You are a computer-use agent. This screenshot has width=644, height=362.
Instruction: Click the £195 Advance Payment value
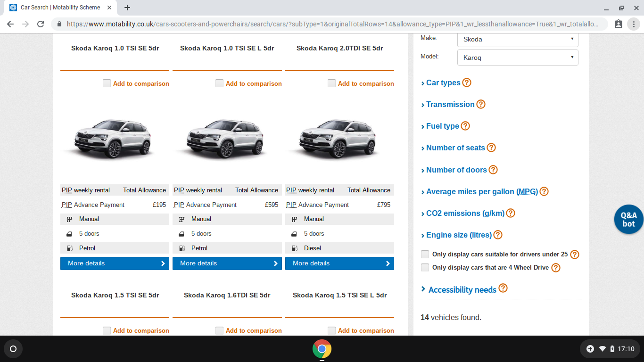click(159, 205)
